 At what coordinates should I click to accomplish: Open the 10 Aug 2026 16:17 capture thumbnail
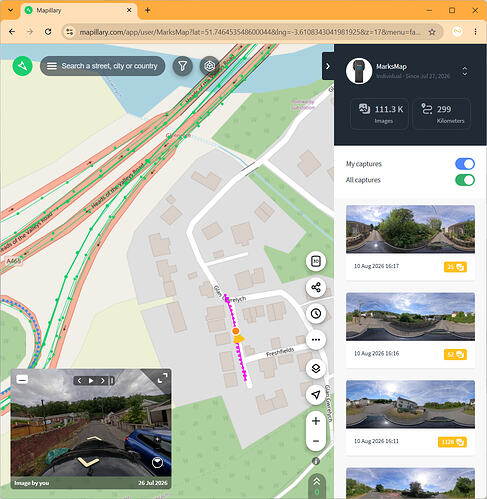click(x=410, y=229)
